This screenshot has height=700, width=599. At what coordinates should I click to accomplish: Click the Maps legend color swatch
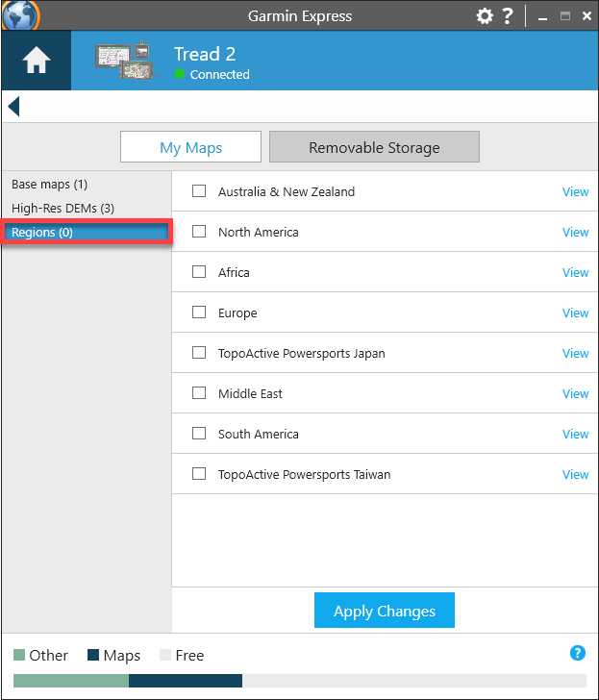pos(93,655)
